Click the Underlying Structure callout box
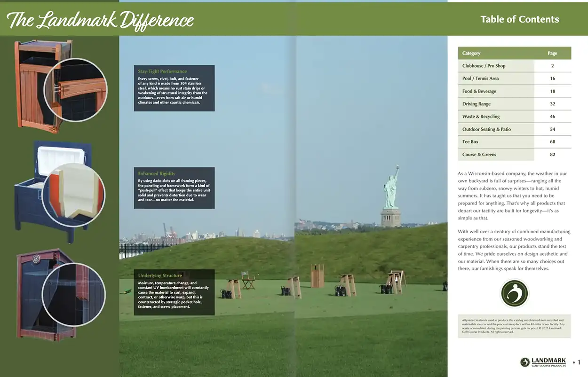588x377 pixels. 174,292
